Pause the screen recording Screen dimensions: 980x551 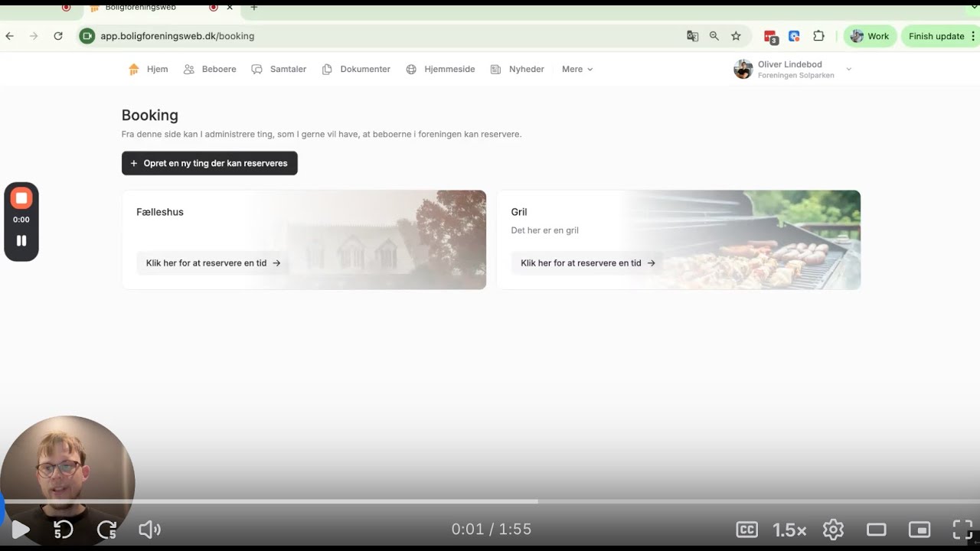pos(21,240)
